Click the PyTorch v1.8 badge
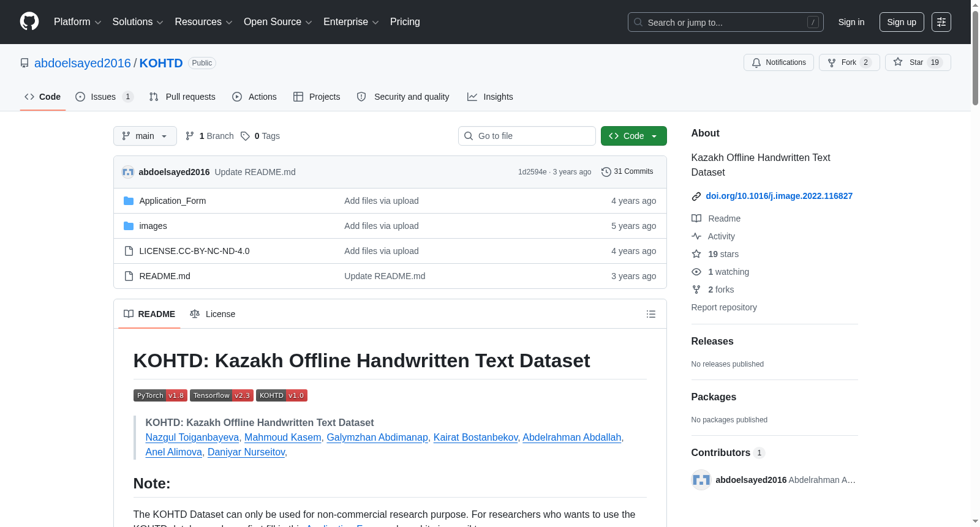Viewport: 980px width, 527px height. [160, 395]
